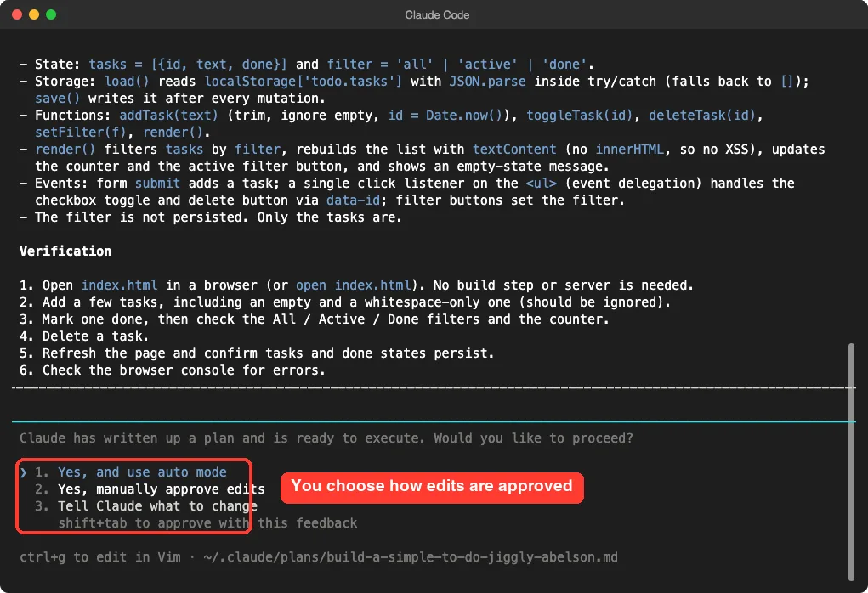Click the "localStorage['todo.tasks']" code text

pyautogui.click(x=303, y=82)
